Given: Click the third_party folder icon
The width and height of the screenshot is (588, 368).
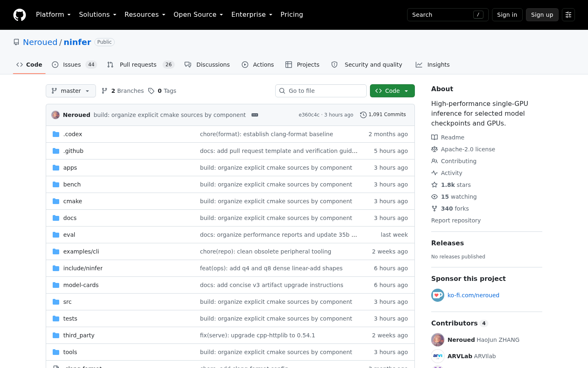Looking at the screenshot, I should tap(56, 335).
